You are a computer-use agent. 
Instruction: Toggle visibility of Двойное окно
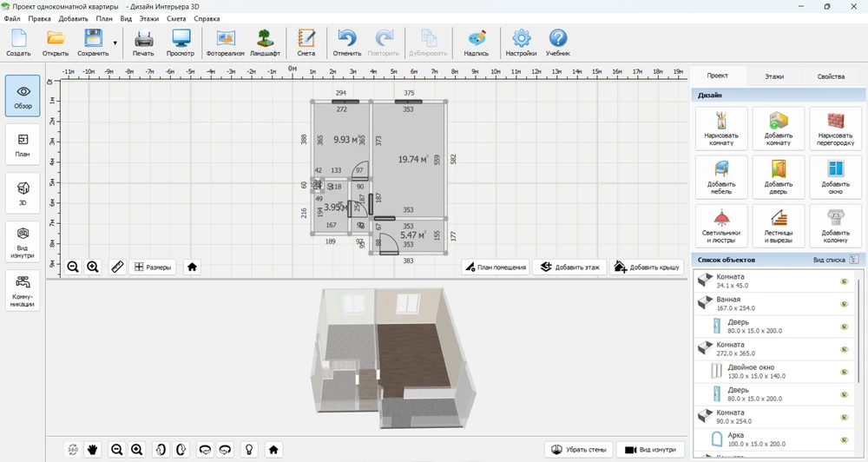click(x=843, y=371)
